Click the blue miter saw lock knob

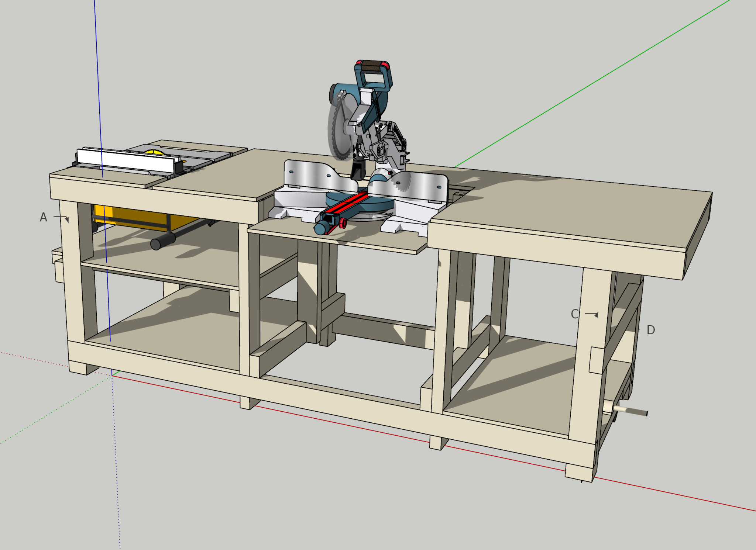tap(320, 229)
